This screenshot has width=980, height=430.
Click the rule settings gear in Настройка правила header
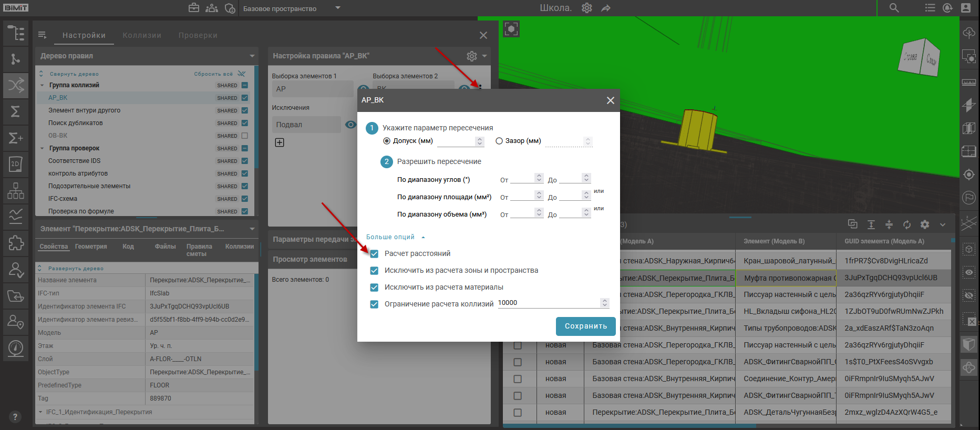(x=472, y=56)
